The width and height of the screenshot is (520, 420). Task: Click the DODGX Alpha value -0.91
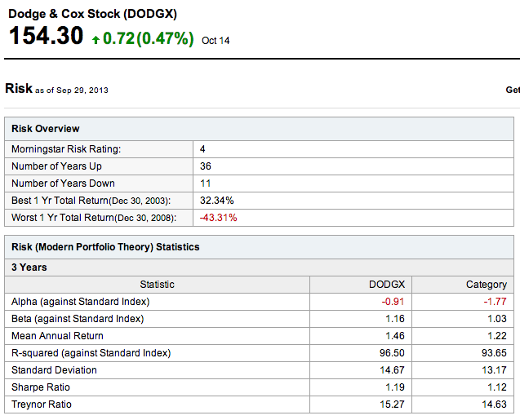(393, 302)
